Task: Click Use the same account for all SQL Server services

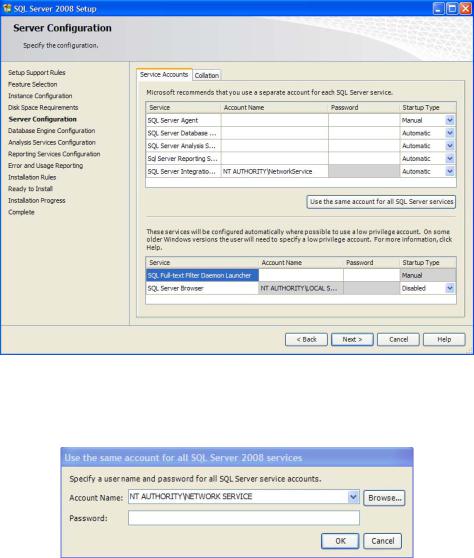Action: (x=381, y=202)
